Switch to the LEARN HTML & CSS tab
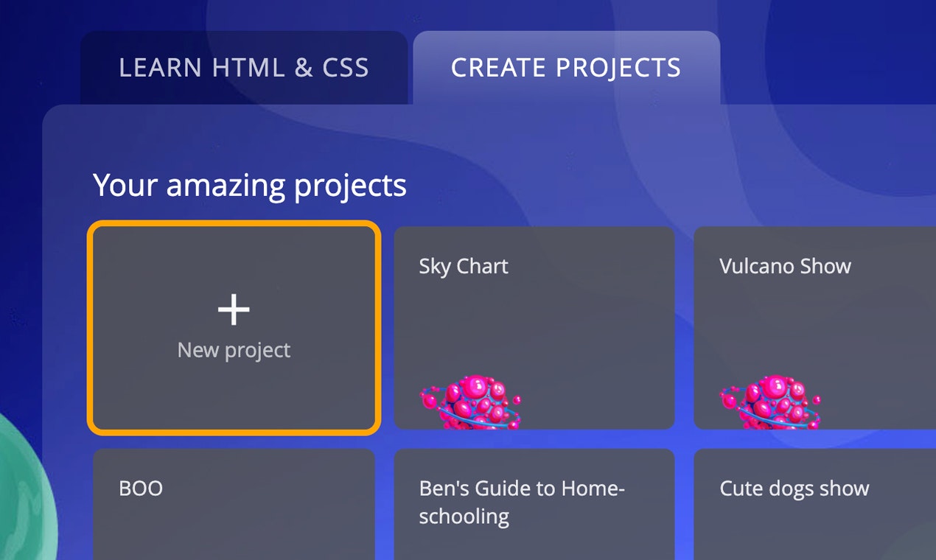Screen dimensions: 936x560 coord(245,68)
